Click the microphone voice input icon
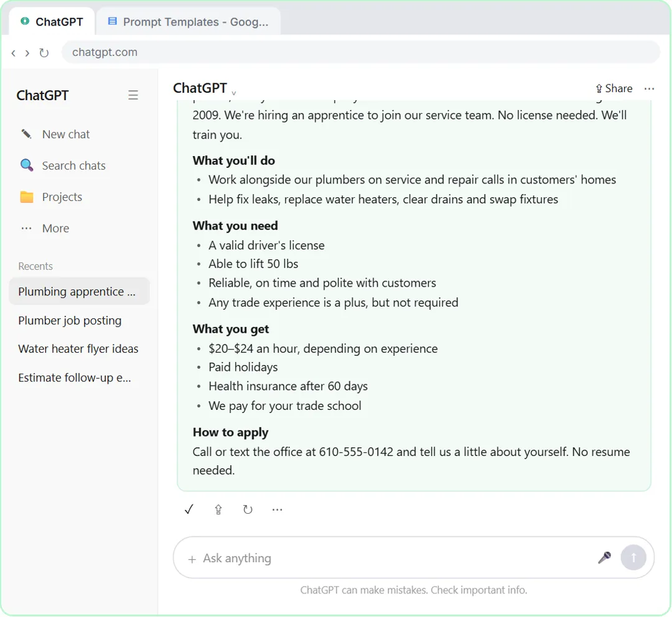The width and height of the screenshot is (672, 617). click(604, 557)
